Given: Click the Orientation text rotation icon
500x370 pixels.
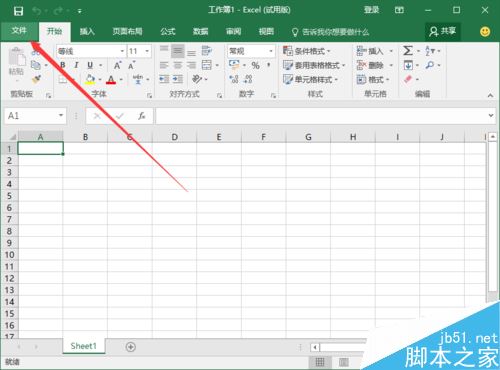Looking at the screenshot, I should tap(197, 79).
